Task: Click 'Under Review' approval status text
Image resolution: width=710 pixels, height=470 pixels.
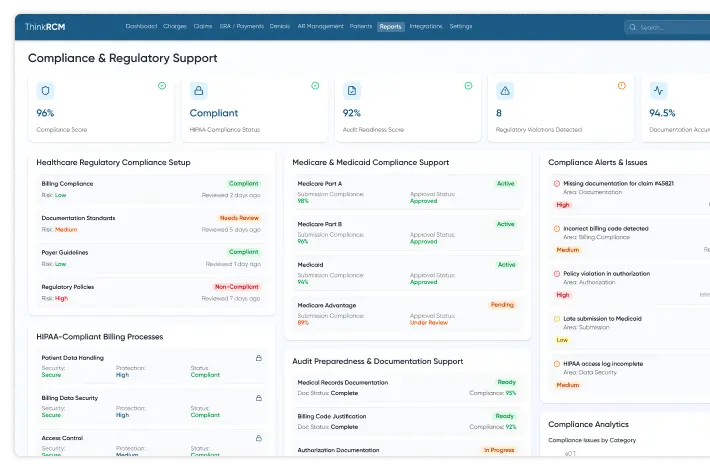Action: tap(429, 322)
